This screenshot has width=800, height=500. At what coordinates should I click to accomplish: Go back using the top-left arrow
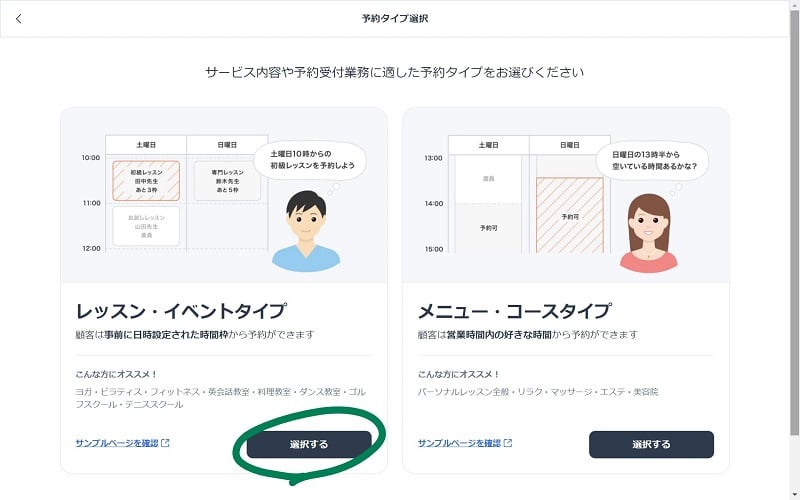coord(18,19)
